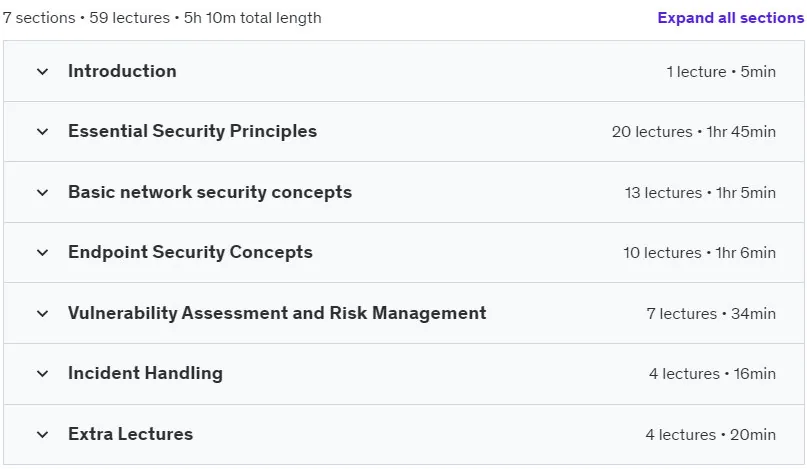807x469 pixels.
Task: Select Endpoint Security Concepts title
Action: (x=190, y=252)
